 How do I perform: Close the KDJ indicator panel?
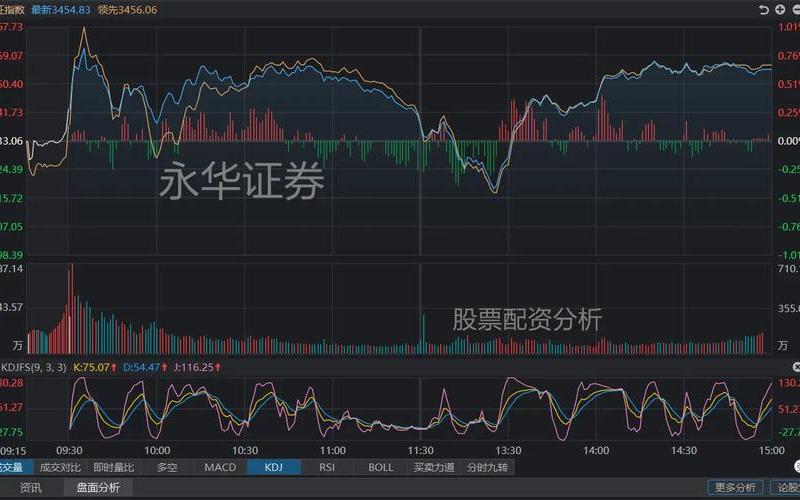[x=796, y=367]
